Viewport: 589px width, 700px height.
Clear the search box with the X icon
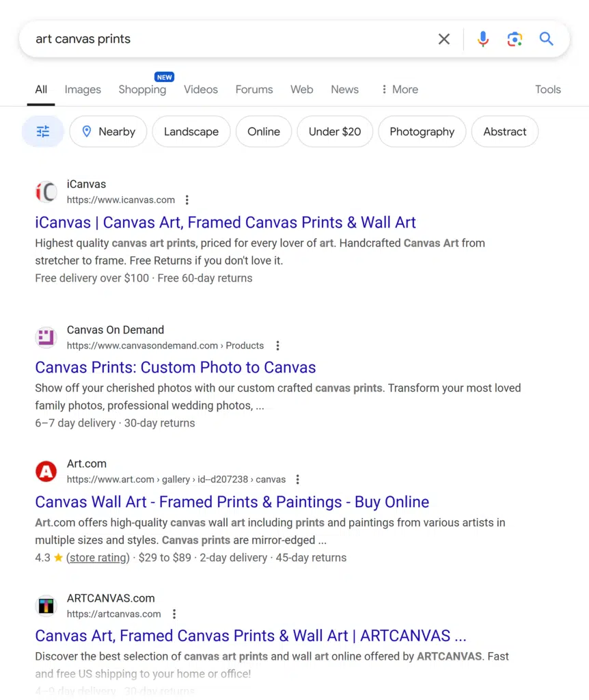pos(444,40)
